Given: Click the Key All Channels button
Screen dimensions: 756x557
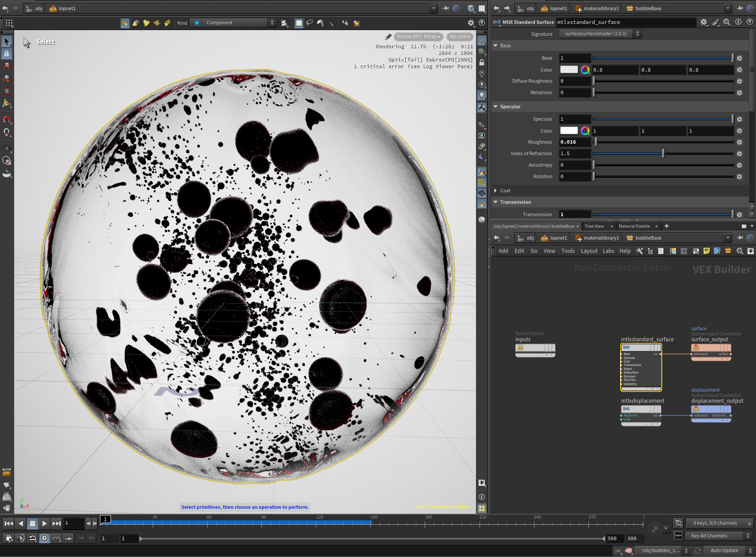Looking at the screenshot, I should click(x=709, y=536).
